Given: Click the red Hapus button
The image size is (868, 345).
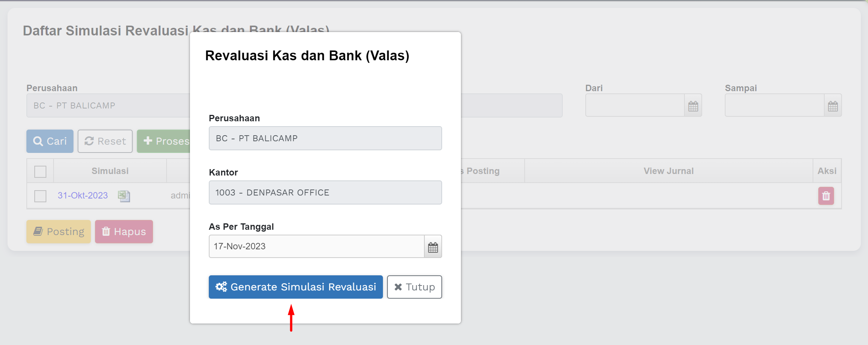Looking at the screenshot, I should click(124, 232).
